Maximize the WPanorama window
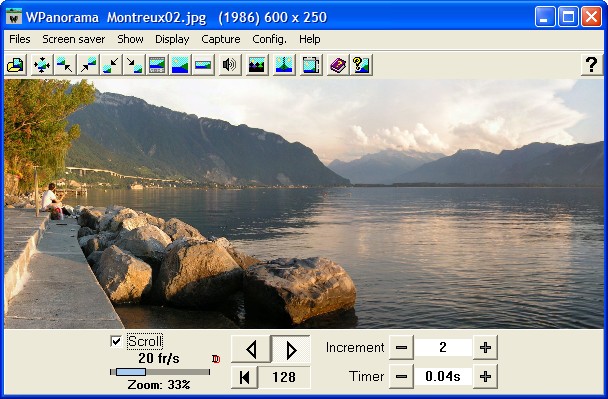Image resolution: width=608 pixels, height=399 pixels. [568, 17]
